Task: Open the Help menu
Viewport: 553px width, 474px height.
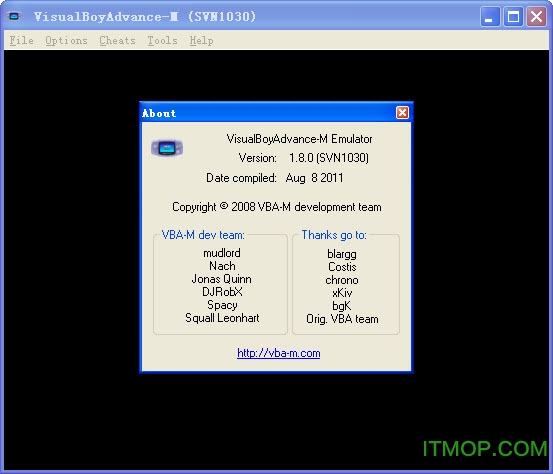Action: [x=201, y=41]
